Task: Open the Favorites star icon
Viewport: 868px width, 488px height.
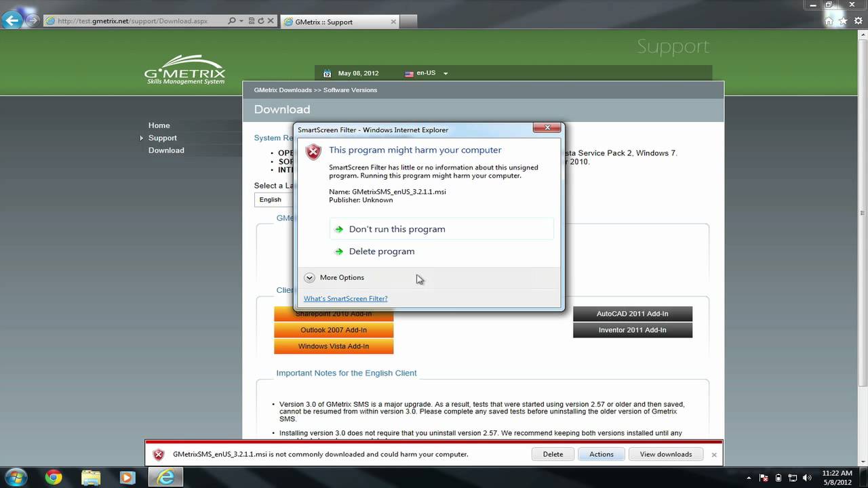Action: (844, 21)
